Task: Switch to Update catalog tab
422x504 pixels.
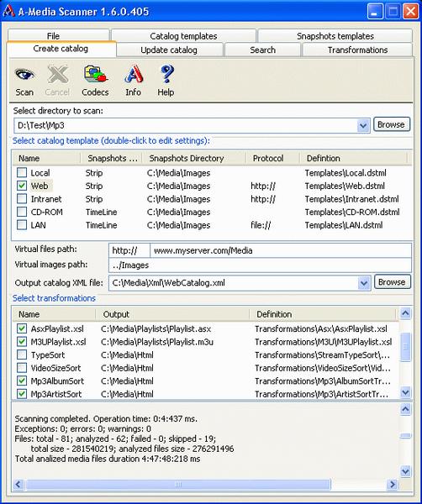Action: pos(169,50)
